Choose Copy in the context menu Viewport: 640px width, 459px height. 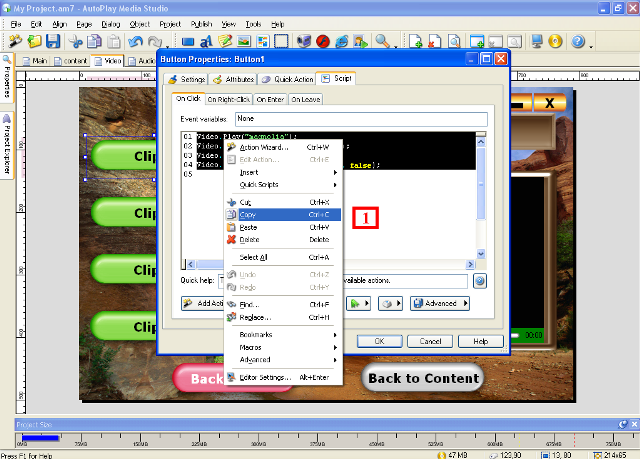(x=249, y=214)
